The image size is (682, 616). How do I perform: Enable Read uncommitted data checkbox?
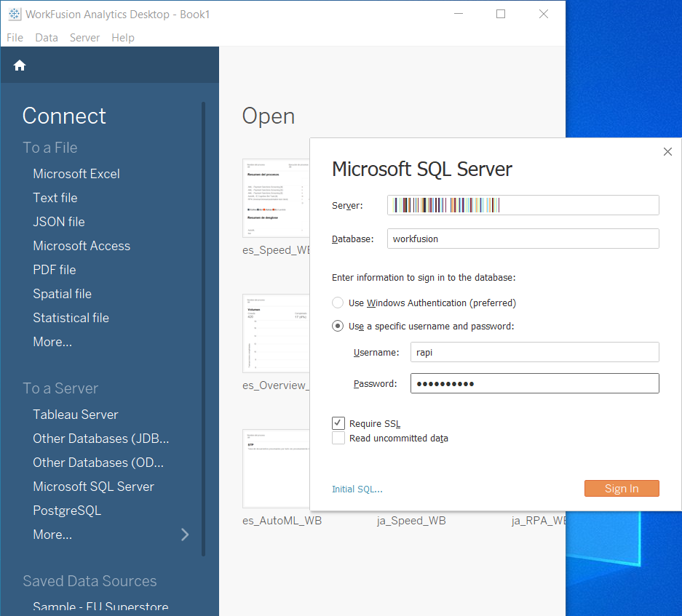[x=338, y=438]
